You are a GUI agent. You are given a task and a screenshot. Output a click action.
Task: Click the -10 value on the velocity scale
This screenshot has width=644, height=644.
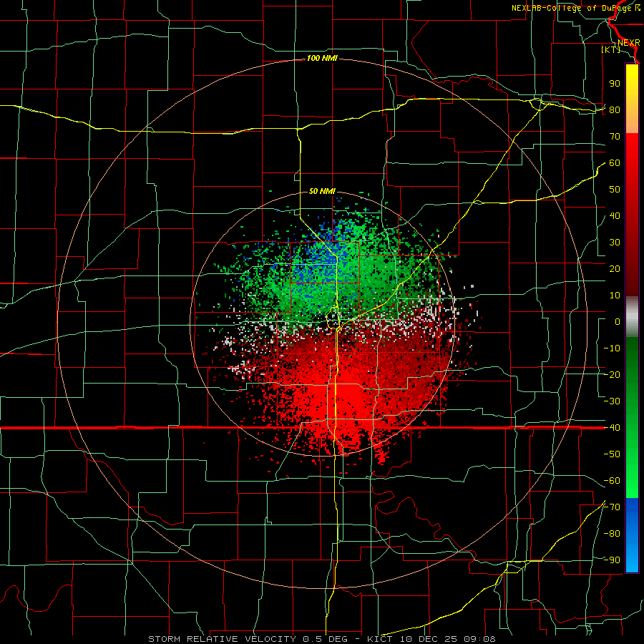click(612, 348)
